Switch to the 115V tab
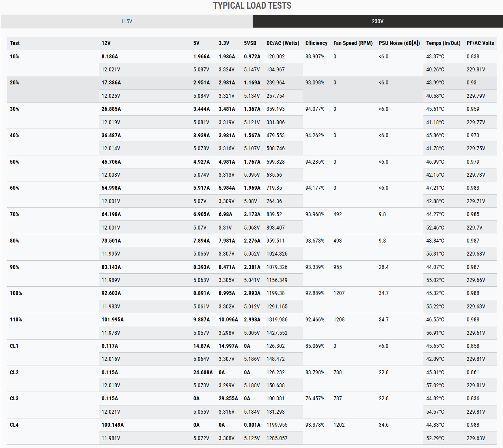This screenshot has width=503, height=448. click(126, 21)
